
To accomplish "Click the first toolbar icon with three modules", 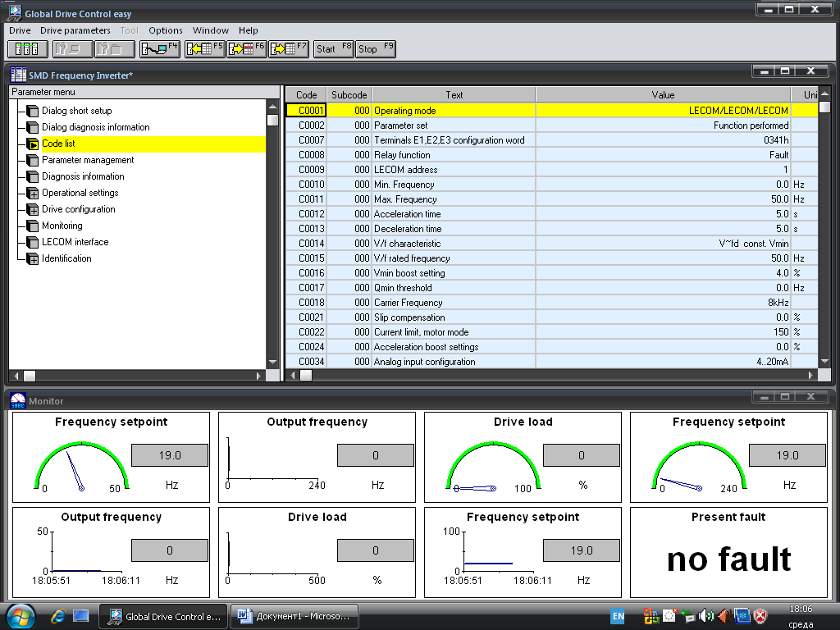I will point(27,48).
